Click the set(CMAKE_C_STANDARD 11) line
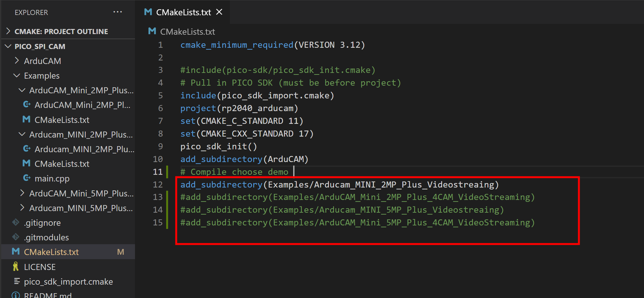644x298 pixels. point(242,121)
